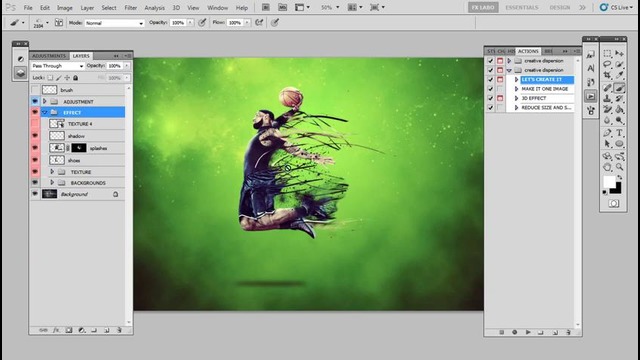Open the Layer menu
Viewport: 640px width, 360px height.
click(87, 8)
